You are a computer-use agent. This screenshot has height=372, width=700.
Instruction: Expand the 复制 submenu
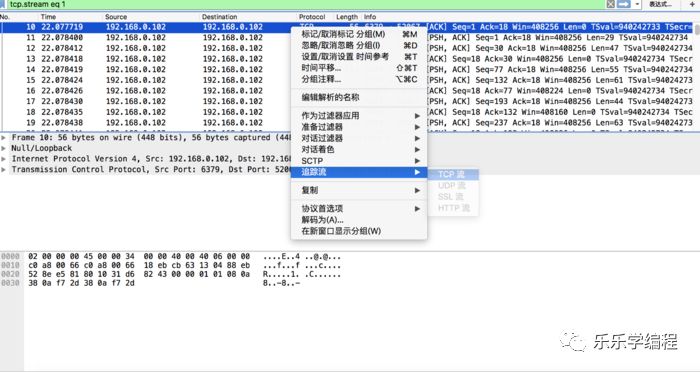[x=359, y=190]
